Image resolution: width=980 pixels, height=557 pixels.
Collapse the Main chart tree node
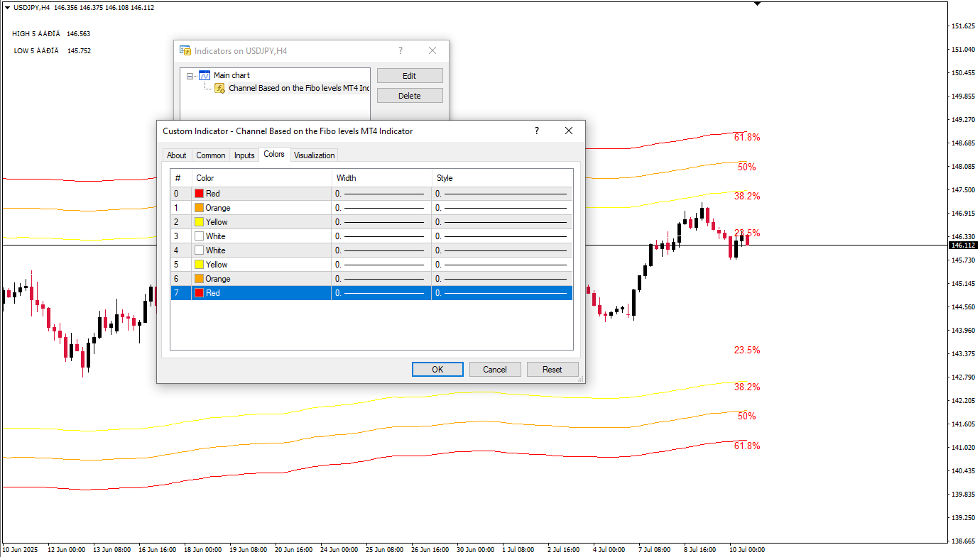tap(190, 75)
